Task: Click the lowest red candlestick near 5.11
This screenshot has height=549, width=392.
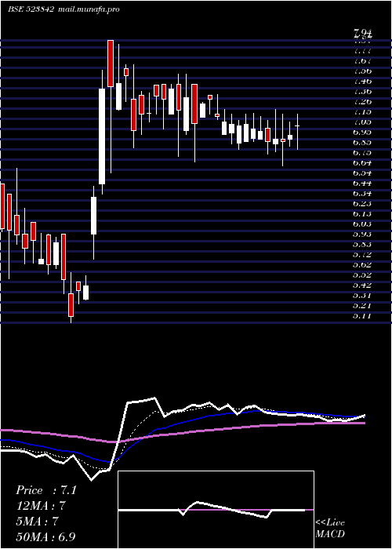Action: (71, 305)
